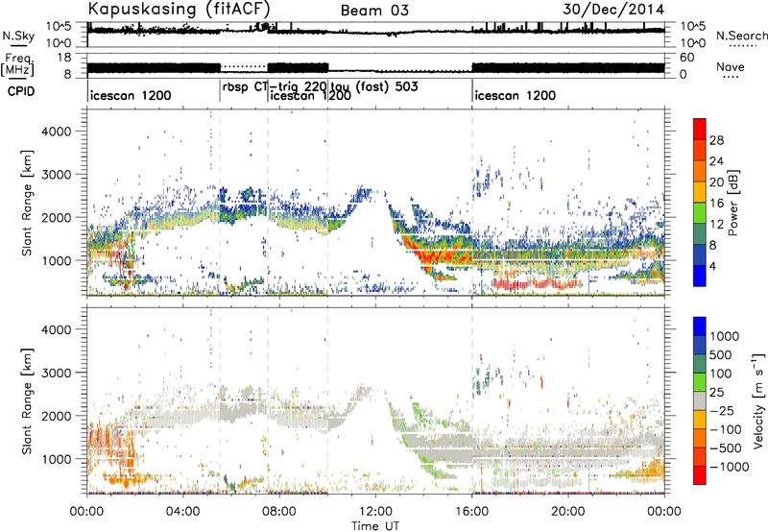Click the '1000' Velocity scale value

tap(724, 336)
